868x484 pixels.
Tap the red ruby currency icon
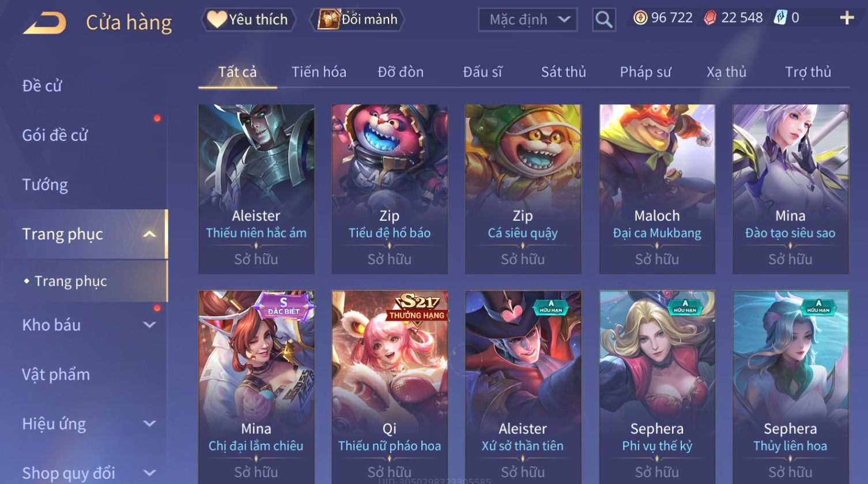710,18
